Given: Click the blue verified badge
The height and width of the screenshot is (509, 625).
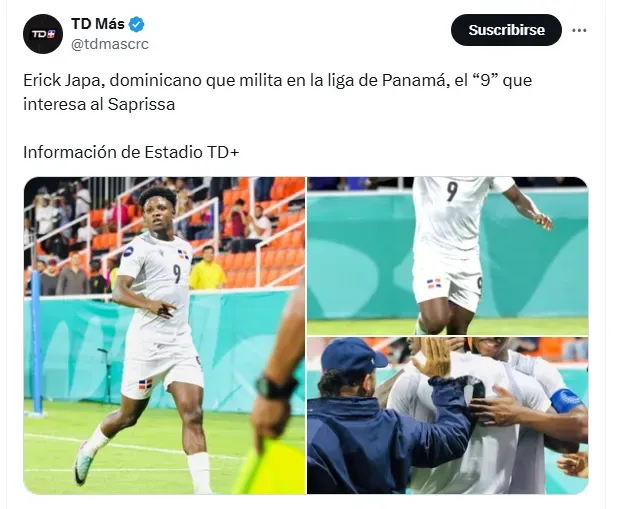Looking at the screenshot, I should (137, 24).
